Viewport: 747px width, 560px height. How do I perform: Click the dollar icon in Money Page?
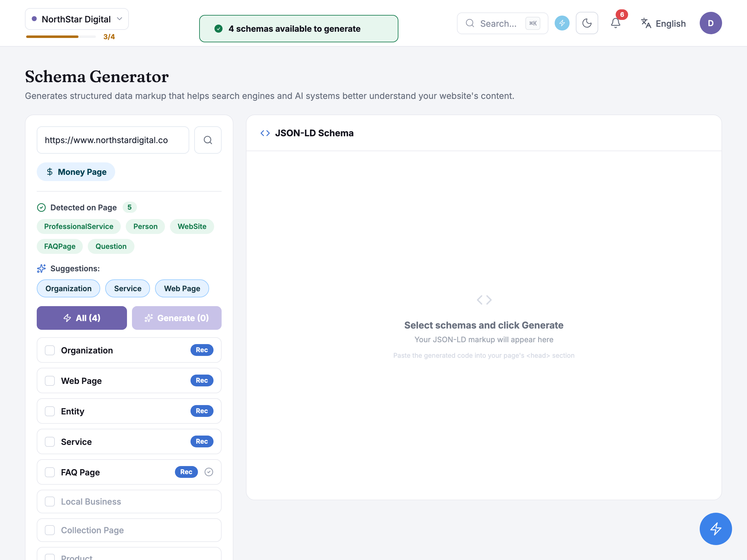coord(49,172)
